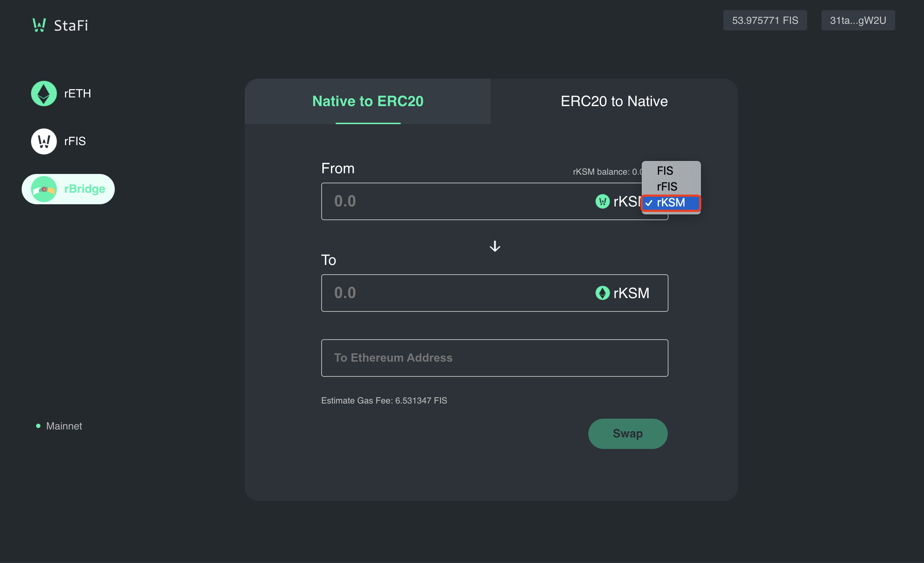Image resolution: width=924 pixels, height=563 pixels.
Task: Select FIS from the token dropdown
Action: pyautogui.click(x=665, y=171)
